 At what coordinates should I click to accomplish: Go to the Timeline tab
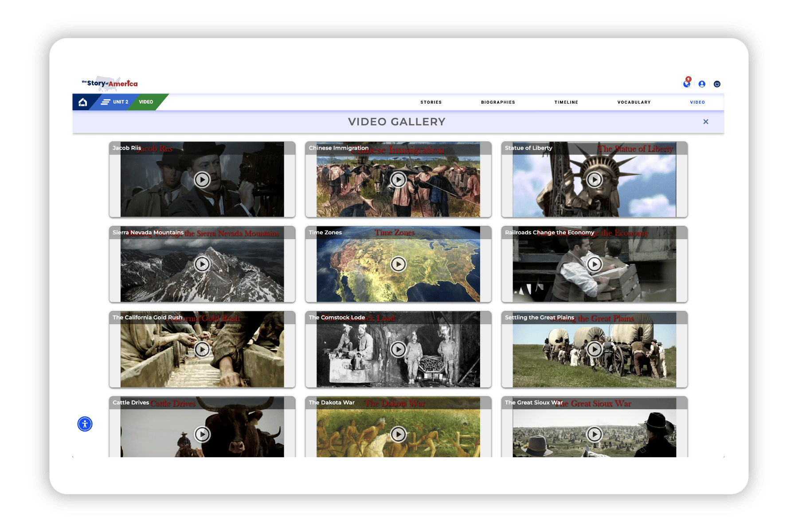coord(566,102)
